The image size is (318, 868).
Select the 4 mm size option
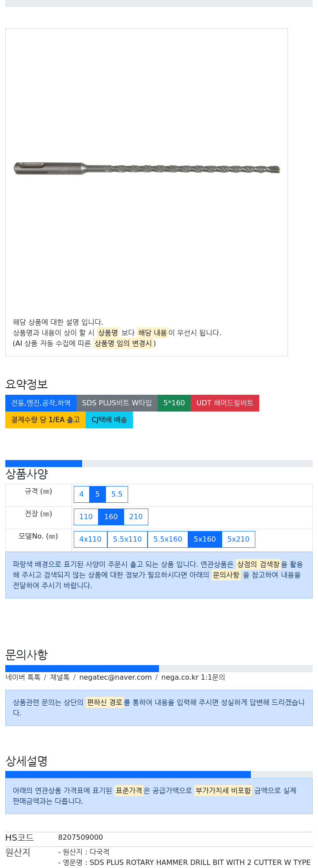click(81, 494)
